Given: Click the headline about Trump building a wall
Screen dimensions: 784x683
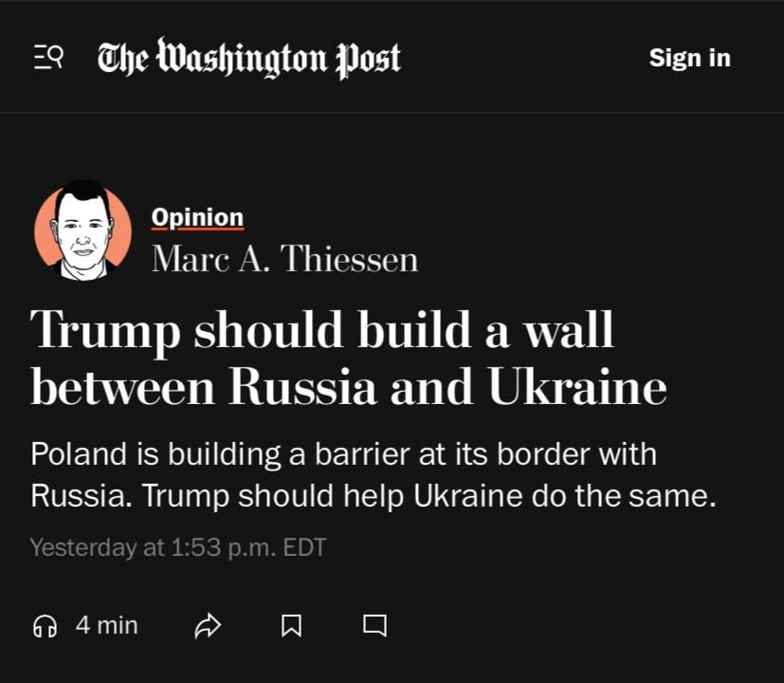Looking at the screenshot, I should 348,358.
